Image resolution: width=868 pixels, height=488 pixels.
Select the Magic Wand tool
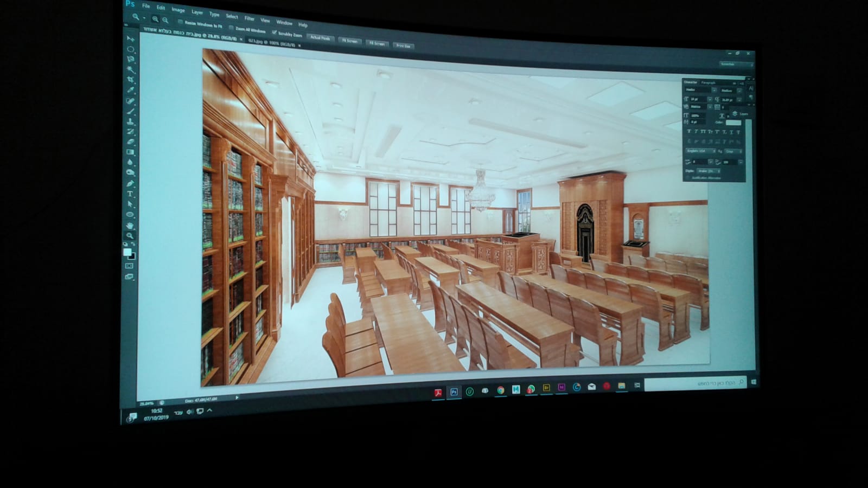[130, 70]
